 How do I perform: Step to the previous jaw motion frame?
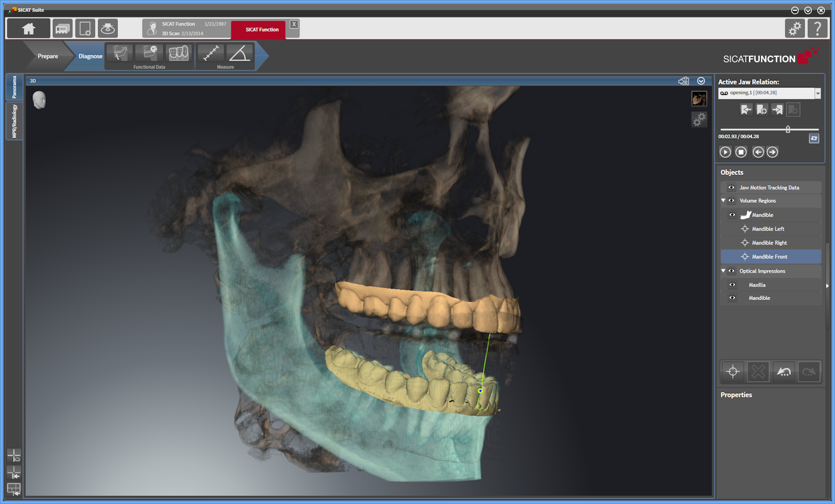(758, 152)
